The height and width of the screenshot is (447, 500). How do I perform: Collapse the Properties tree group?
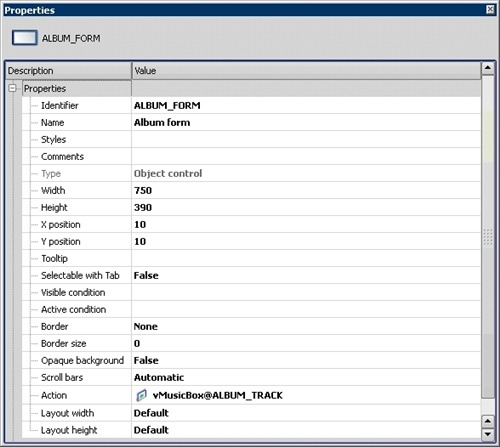tap(13, 88)
